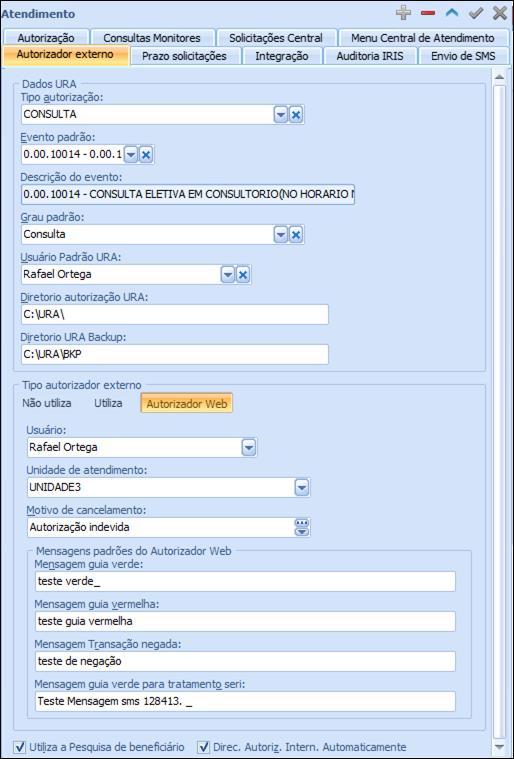This screenshot has height=759, width=514.
Task: Select the Não utiliza option
Action: click(47, 403)
